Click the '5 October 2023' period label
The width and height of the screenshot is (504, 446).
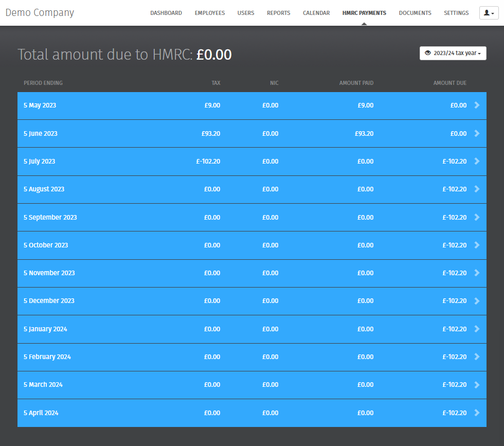[46, 245]
